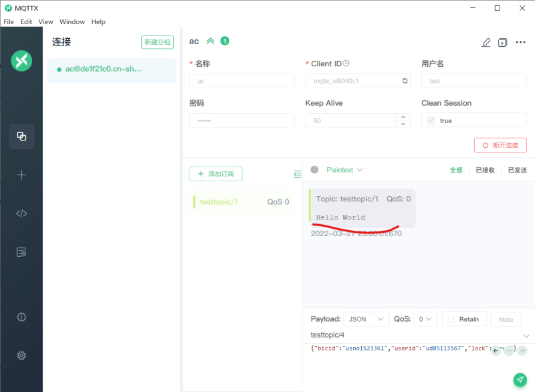535x392 pixels.
Task: Send the message with paper plane button
Action: [x=520, y=379]
